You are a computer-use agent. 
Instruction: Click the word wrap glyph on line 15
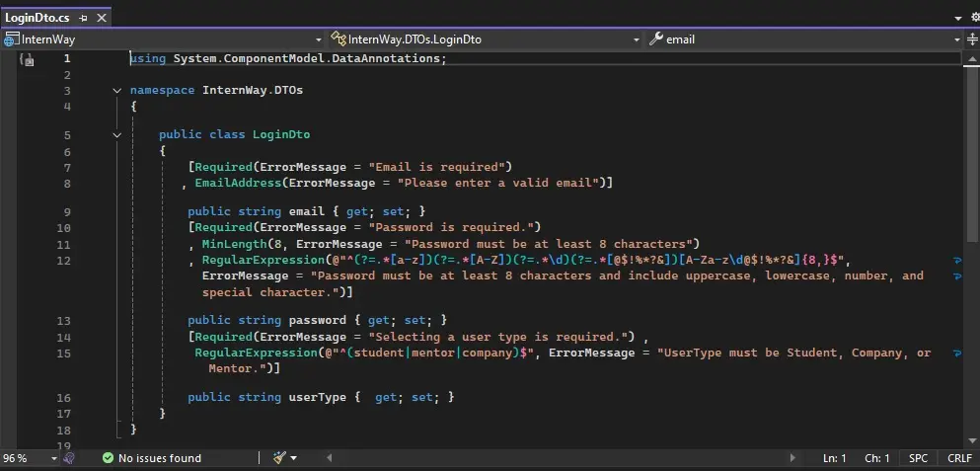point(957,353)
